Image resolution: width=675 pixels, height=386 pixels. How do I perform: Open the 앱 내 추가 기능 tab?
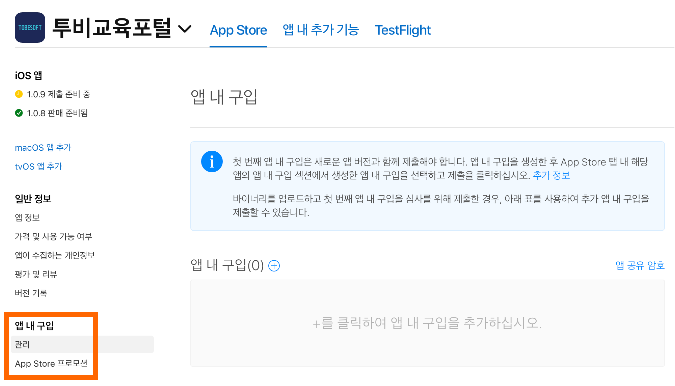point(321,30)
